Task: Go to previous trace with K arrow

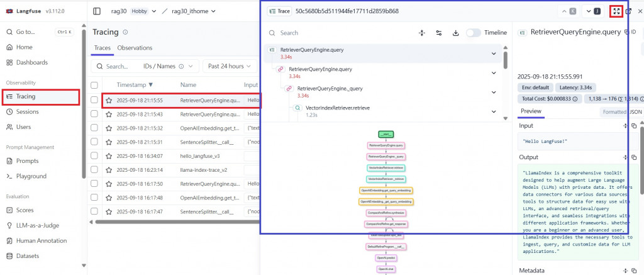Action: (569, 11)
